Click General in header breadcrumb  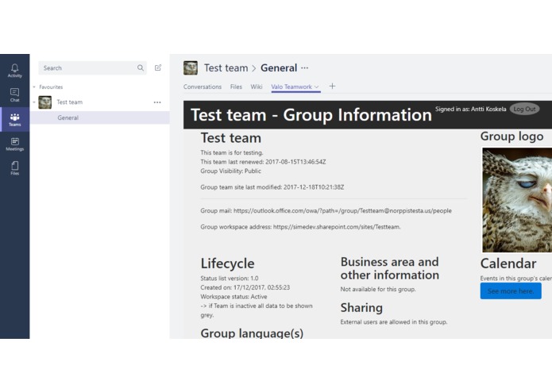279,68
